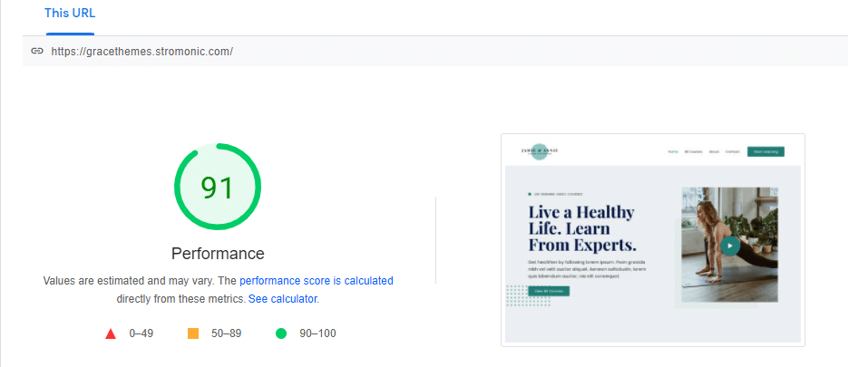Click Contact in the preview navigation
868x367 pixels.
click(x=732, y=151)
